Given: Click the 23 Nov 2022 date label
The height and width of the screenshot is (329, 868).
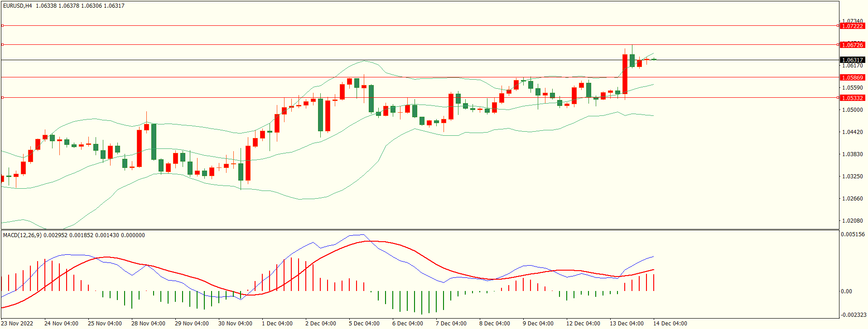Looking at the screenshot, I should coord(17,324).
